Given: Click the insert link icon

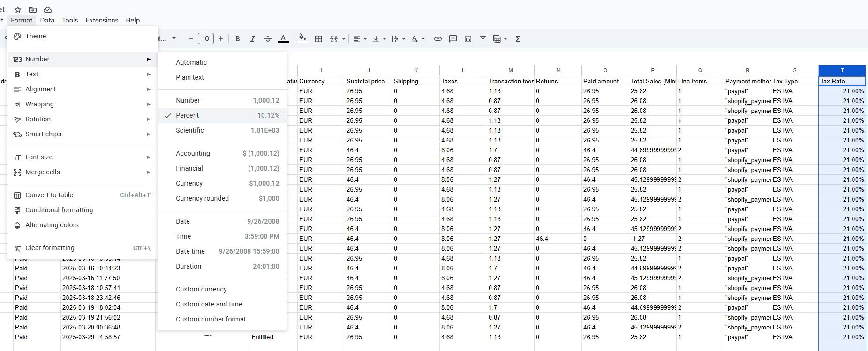Looking at the screenshot, I should pos(438,39).
